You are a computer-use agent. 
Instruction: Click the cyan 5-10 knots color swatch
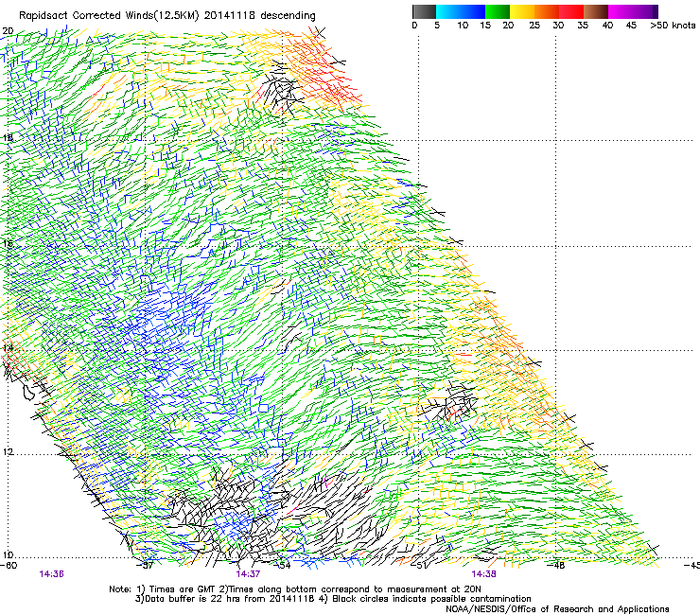(x=448, y=11)
